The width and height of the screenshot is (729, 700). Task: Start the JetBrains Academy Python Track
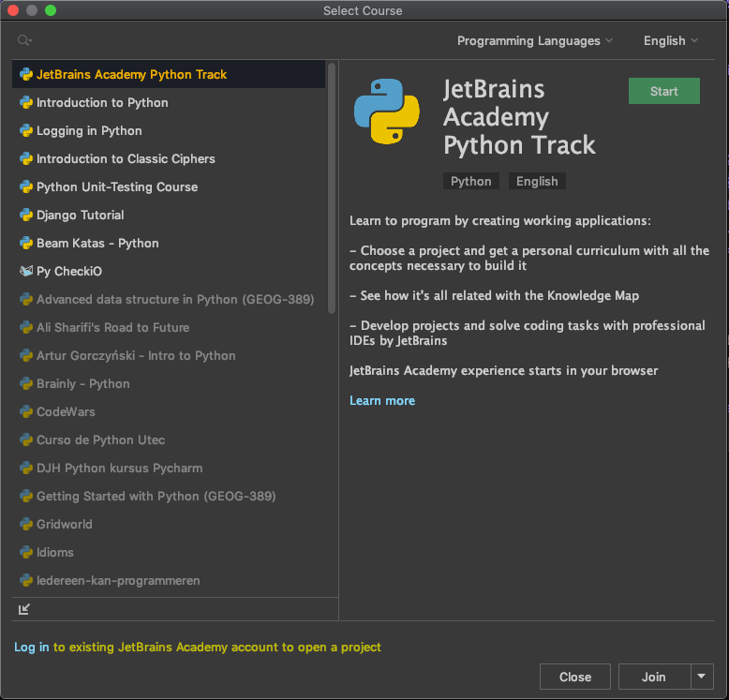click(664, 91)
